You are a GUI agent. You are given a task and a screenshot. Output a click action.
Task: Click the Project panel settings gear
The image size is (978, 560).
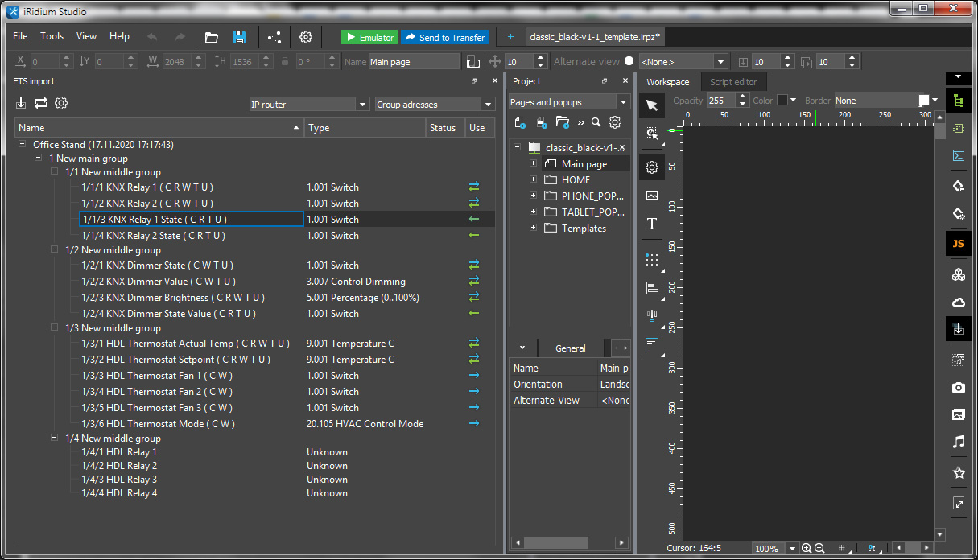615,122
